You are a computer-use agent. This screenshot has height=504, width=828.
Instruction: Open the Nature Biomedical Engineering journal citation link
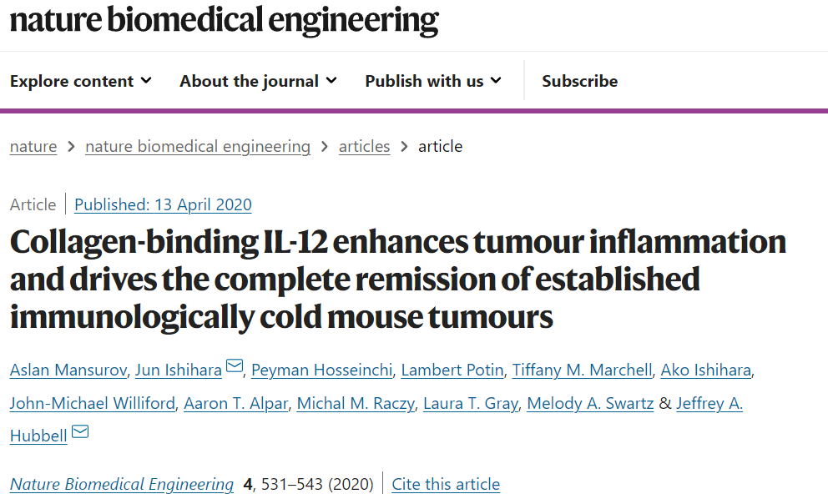(122, 484)
